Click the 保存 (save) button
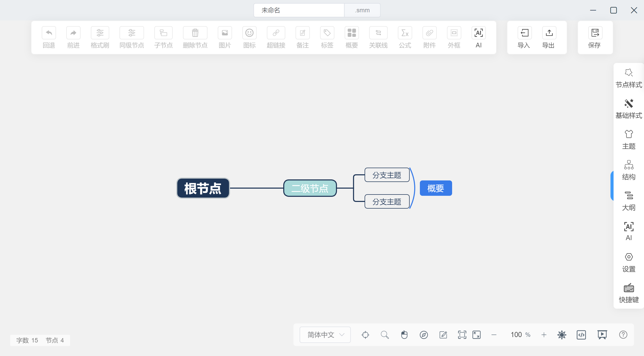This screenshot has width=644, height=356. [x=595, y=37]
